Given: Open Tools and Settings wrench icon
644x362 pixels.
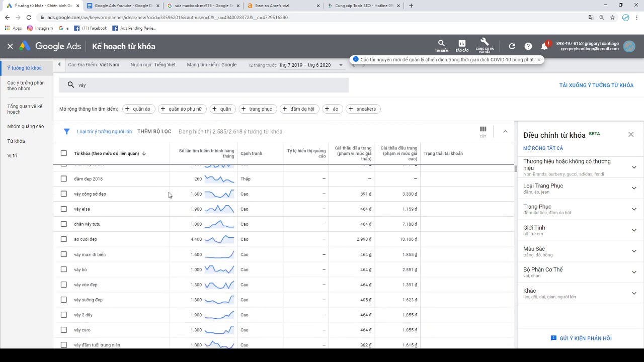Looking at the screenshot, I should (485, 46).
